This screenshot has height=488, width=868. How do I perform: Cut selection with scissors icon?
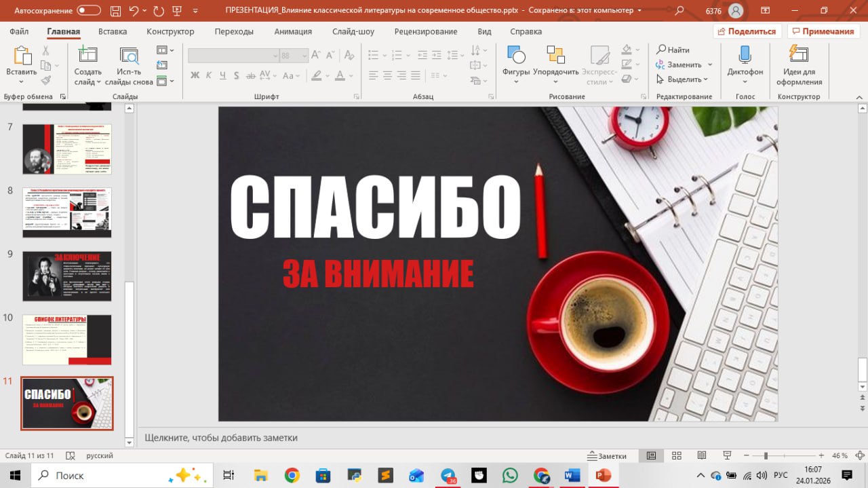(46, 51)
